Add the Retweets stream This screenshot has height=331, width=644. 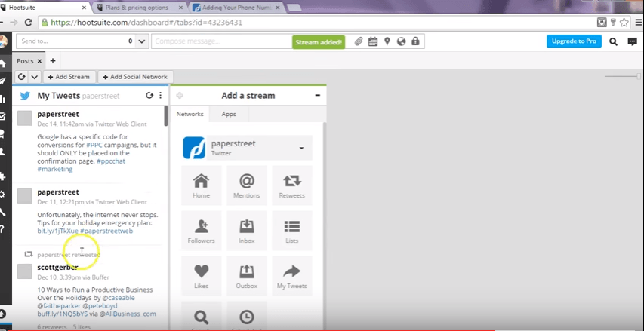click(292, 185)
